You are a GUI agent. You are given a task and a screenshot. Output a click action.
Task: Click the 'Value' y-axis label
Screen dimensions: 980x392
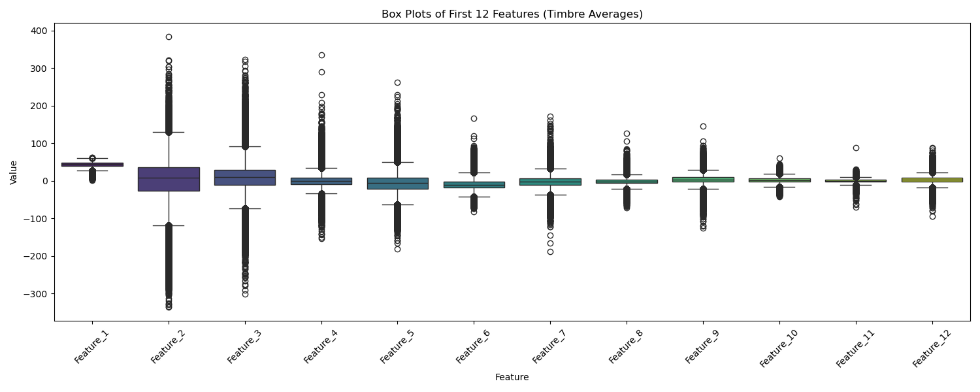pos(14,172)
